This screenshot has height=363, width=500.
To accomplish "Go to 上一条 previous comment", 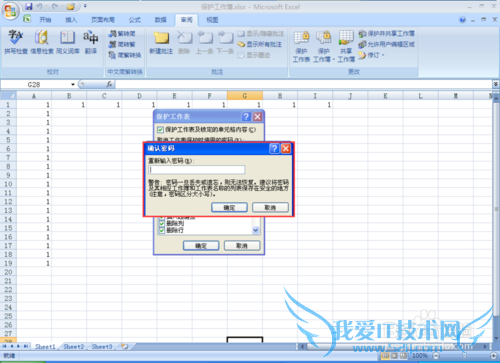I will (x=204, y=42).
